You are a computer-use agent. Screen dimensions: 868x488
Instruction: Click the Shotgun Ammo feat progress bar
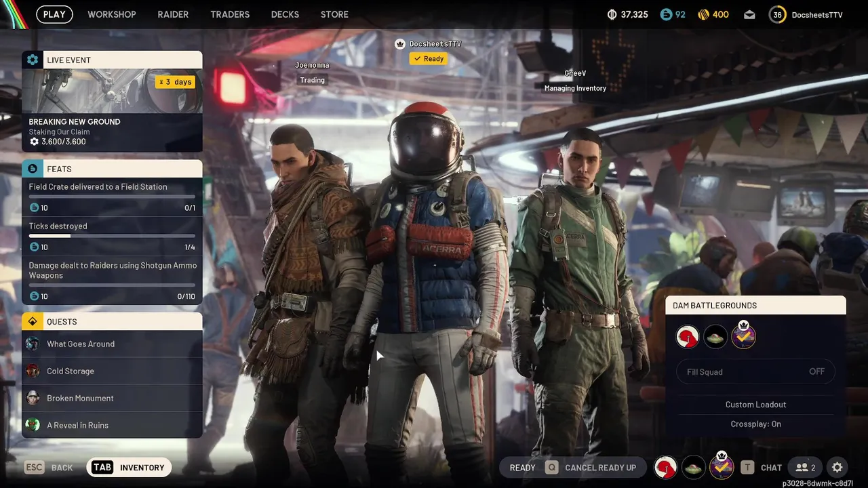[112, 285]
